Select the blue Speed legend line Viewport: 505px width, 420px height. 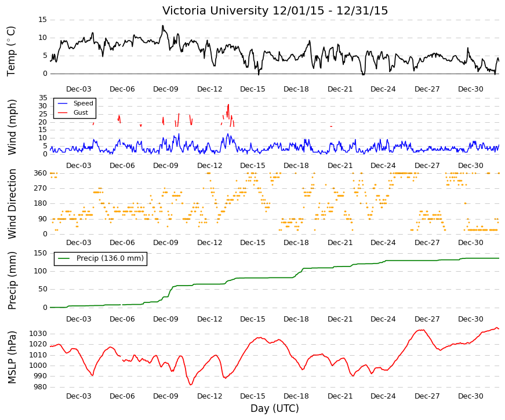[62, 103]
